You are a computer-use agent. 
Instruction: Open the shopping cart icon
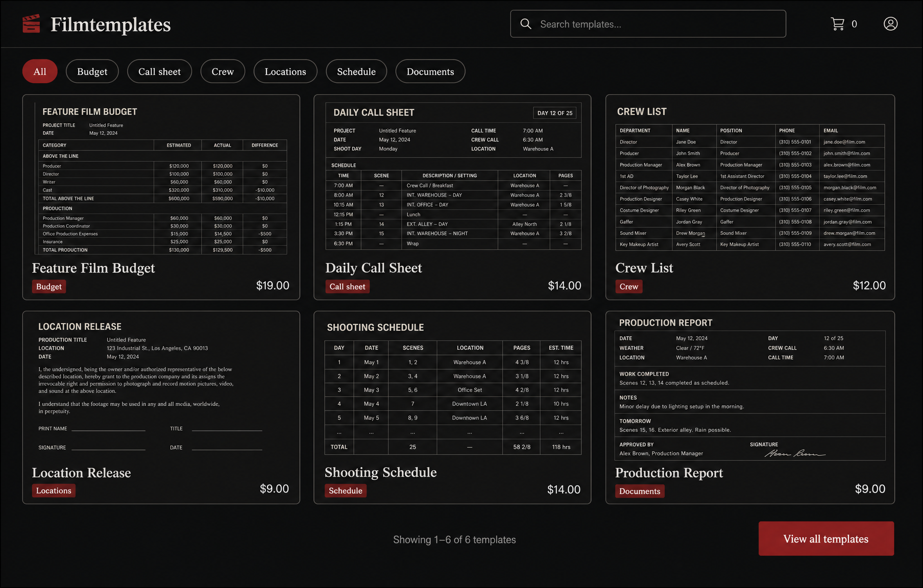click(x=837, y=24)
